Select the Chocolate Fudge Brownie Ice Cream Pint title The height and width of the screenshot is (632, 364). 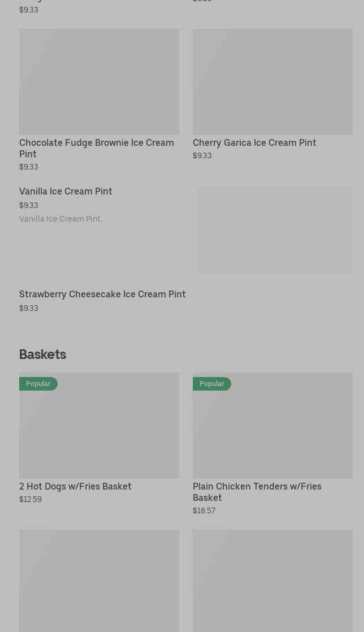[x=96, y=148]
